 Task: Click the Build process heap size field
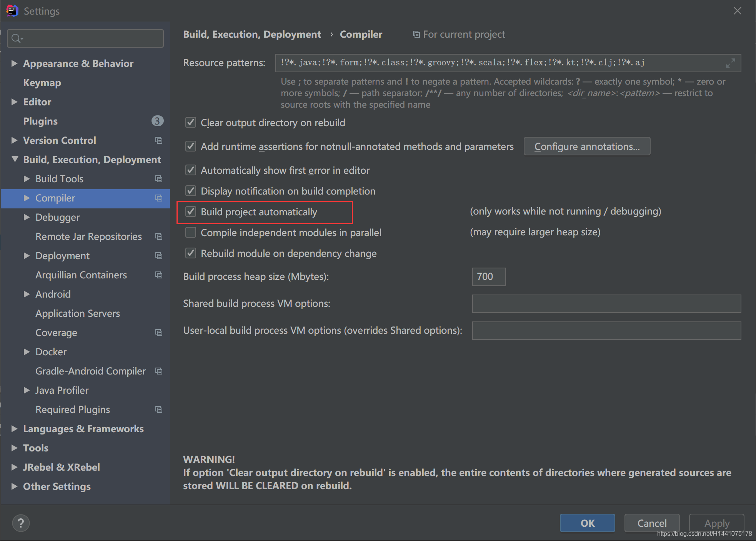[489, 277]
